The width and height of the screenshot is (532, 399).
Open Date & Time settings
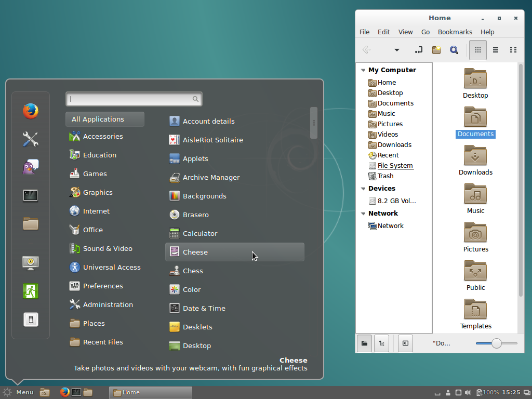coord(234,308)
